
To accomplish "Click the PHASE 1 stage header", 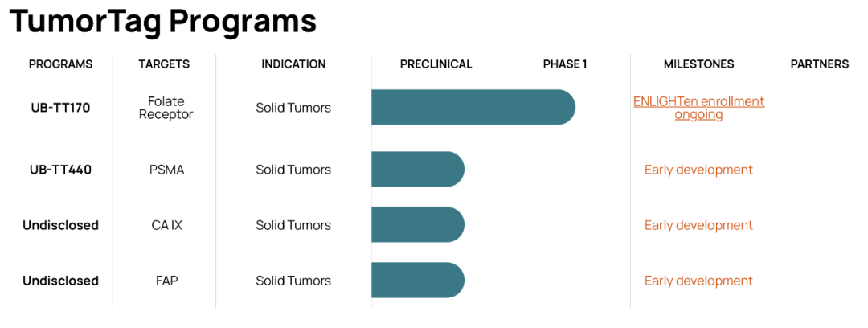I will coord(565,64).
